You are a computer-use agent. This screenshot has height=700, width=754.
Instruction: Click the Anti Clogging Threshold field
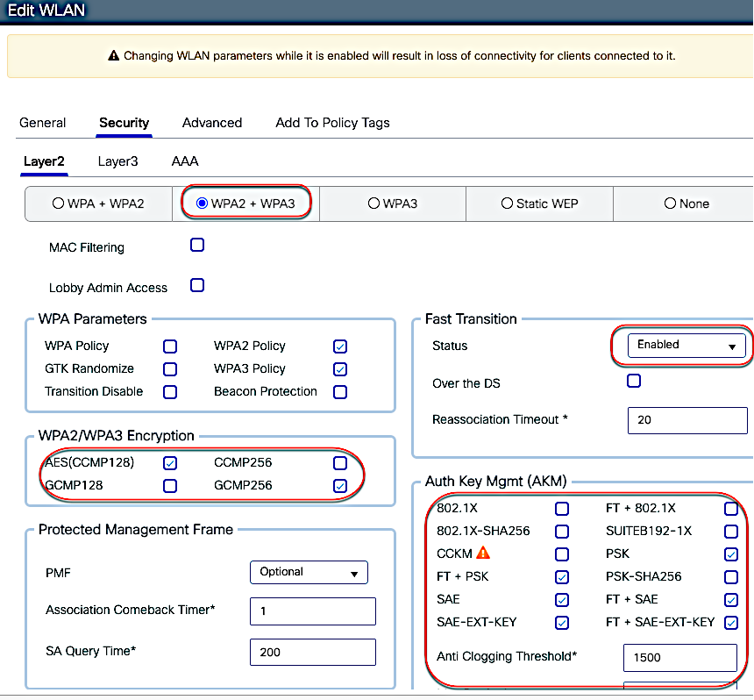(680, 658)
